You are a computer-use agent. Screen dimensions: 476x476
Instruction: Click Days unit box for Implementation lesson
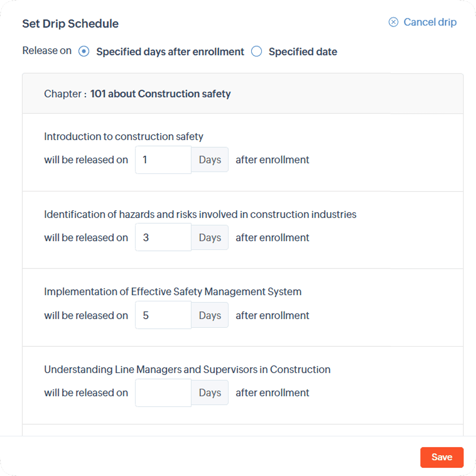[x=210, y=315]
